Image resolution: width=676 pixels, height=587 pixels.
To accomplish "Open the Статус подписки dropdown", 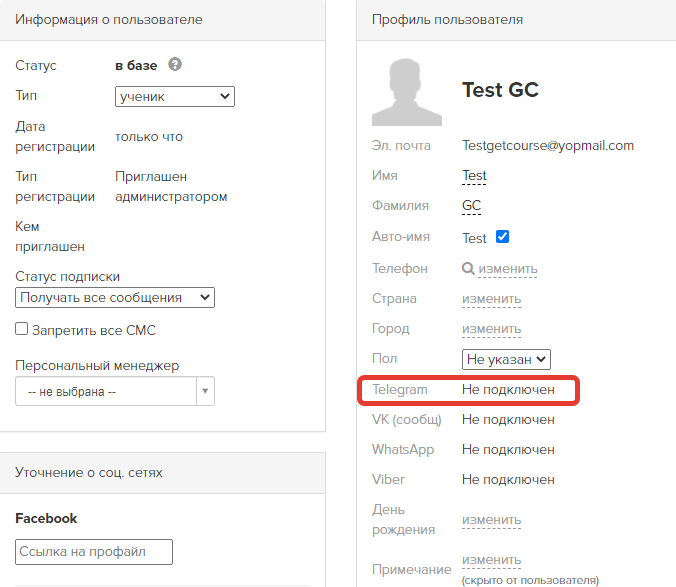I will click(x=115, y=298).
